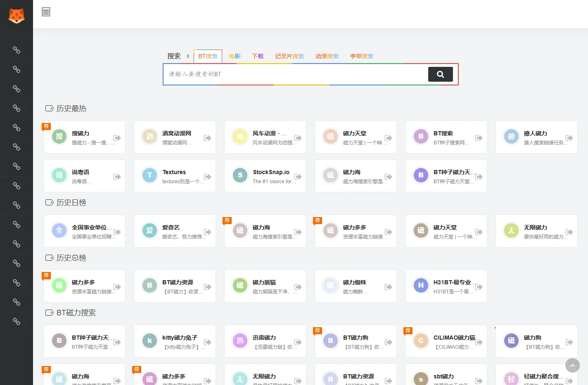Click the go-arrow icon on 迅雷磁力 card

coord(298,342)
